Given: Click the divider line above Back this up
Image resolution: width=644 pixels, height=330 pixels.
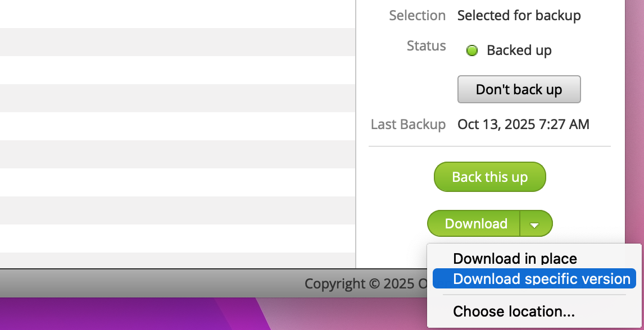Looking at the screenshot, I should coord(489,146).
